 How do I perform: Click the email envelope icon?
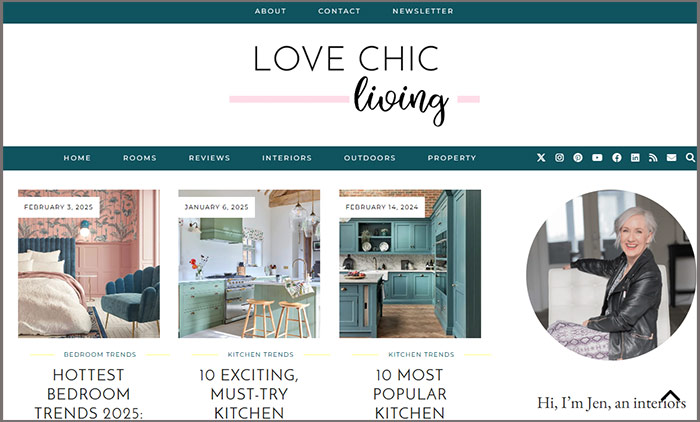tap(671, 158)
